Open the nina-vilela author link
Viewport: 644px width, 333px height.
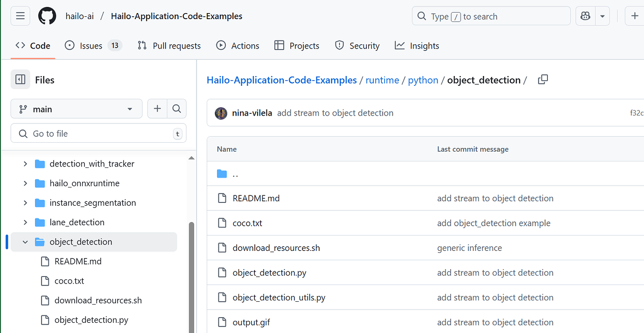pyautogui.click(x=252, y=113)
